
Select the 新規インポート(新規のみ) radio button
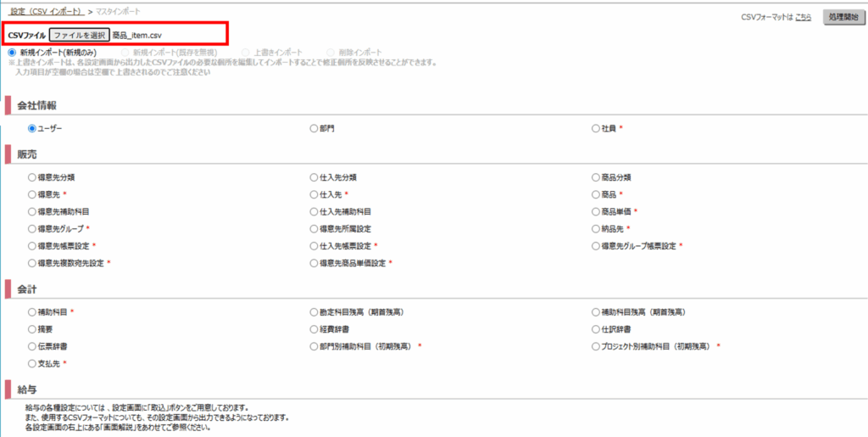pos(12,53)
